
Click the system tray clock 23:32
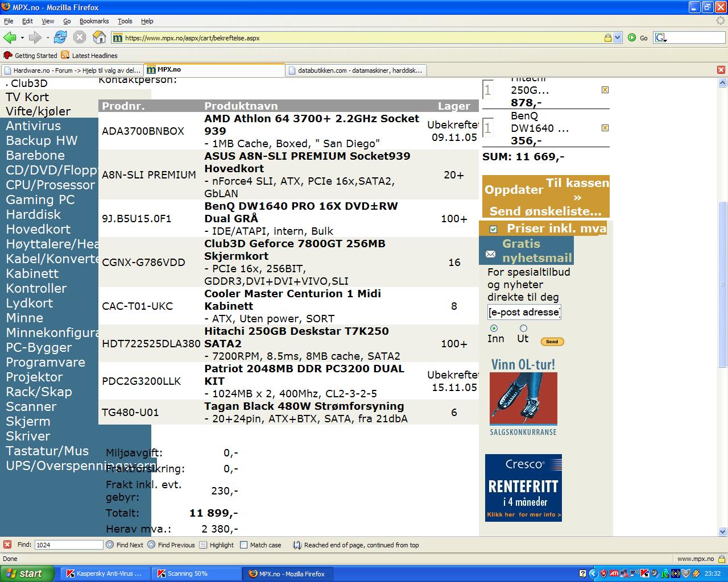coord(713,573)
